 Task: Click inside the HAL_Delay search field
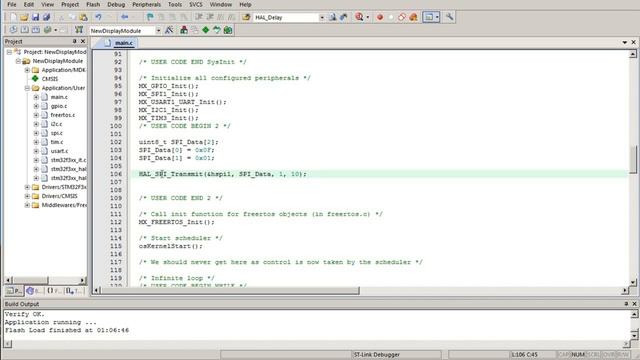click(x=286, y=18)
